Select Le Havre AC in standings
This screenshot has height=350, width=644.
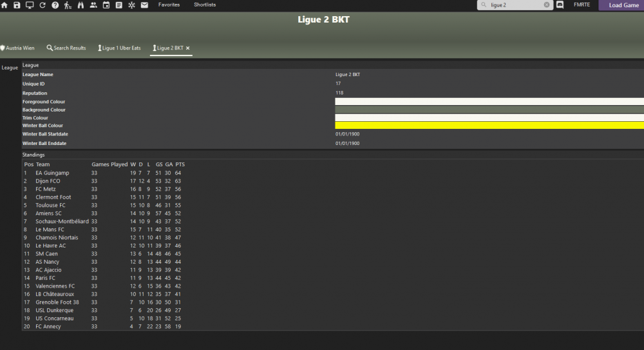pyautogui.click(x=50, y=246)
